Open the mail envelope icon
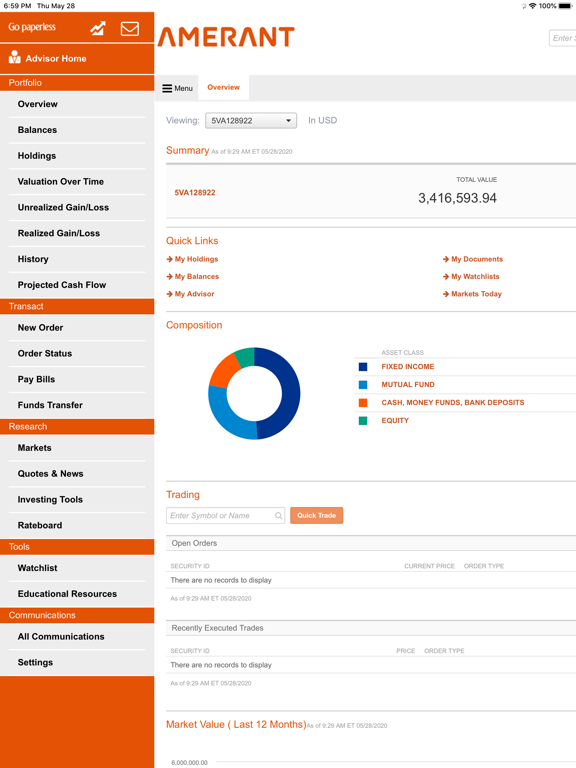Image resolution: width=576 pixels, height=768 pixels. (x=130, y=28)
